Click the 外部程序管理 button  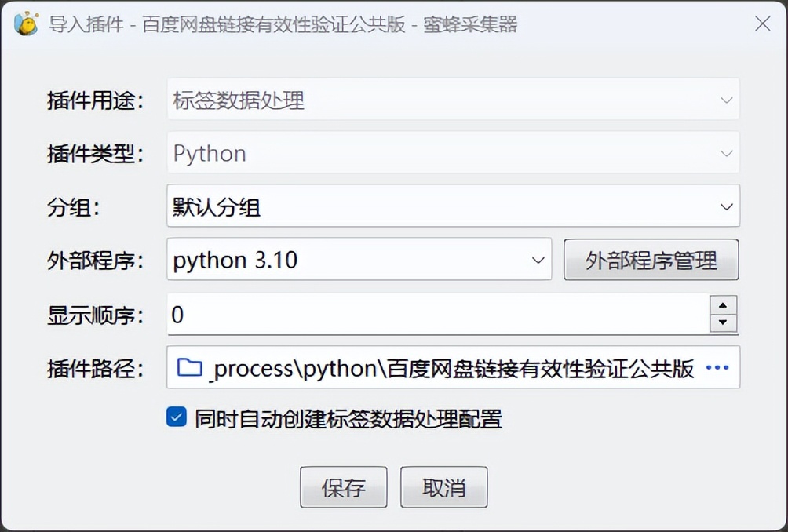click(x=651, y=260)
